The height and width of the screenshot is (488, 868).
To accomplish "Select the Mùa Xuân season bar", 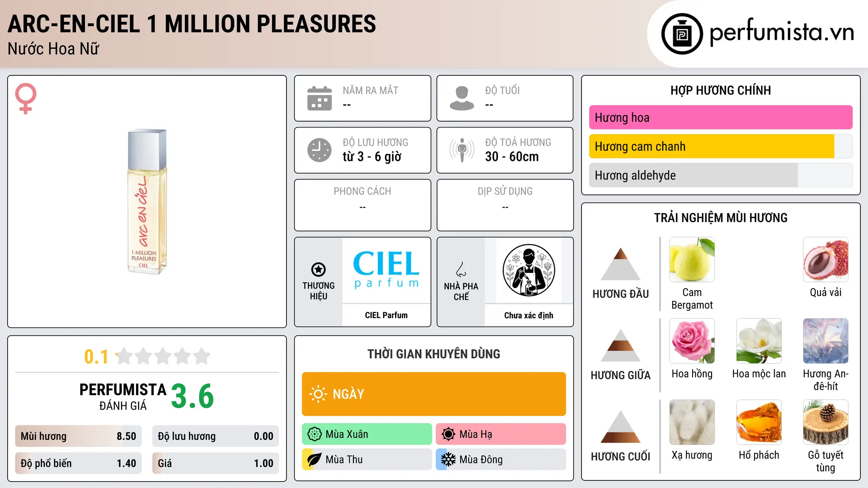I will click(x=367, y=434).
